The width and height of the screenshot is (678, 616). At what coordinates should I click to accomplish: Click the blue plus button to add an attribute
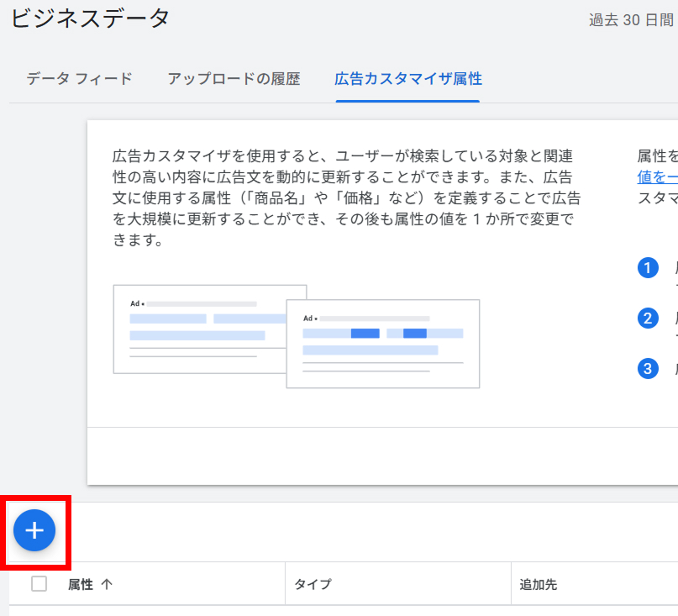pos(34,530)
